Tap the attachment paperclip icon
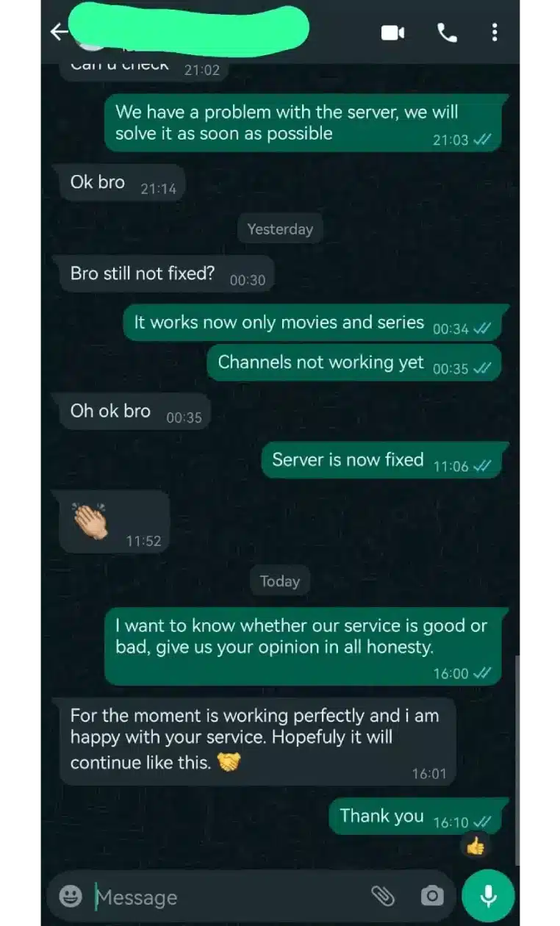Image resolution: width=560 pixels, height=926 pixels. tap(383, 896)
